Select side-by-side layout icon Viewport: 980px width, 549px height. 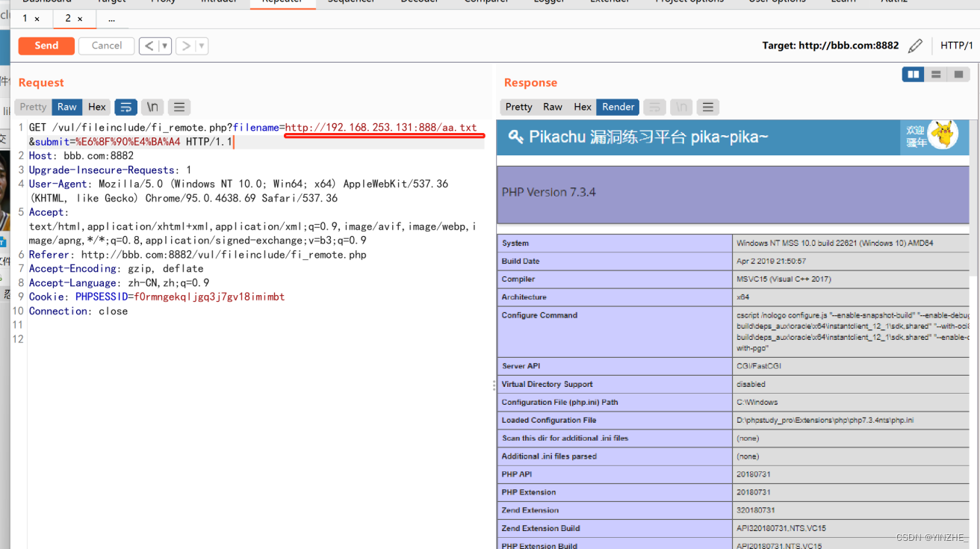[x=913, y=75]
